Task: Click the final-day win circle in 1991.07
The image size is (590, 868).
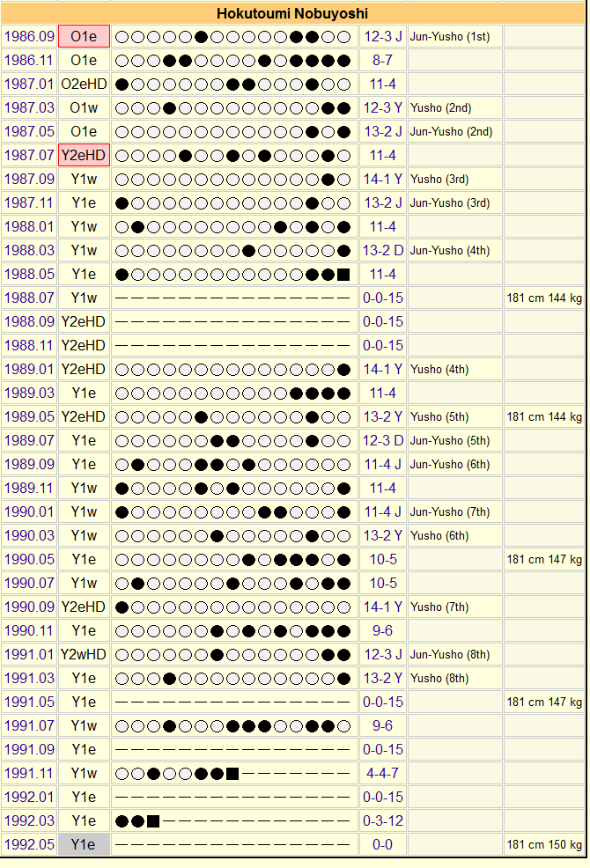Action: coord(344,726)
